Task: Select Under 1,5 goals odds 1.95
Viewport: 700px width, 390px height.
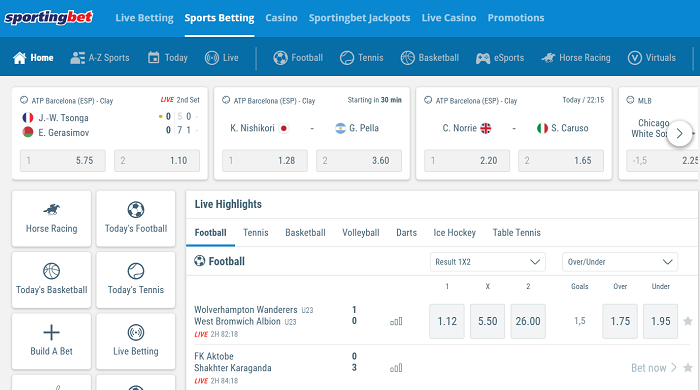Action: (x=661, y=321)
